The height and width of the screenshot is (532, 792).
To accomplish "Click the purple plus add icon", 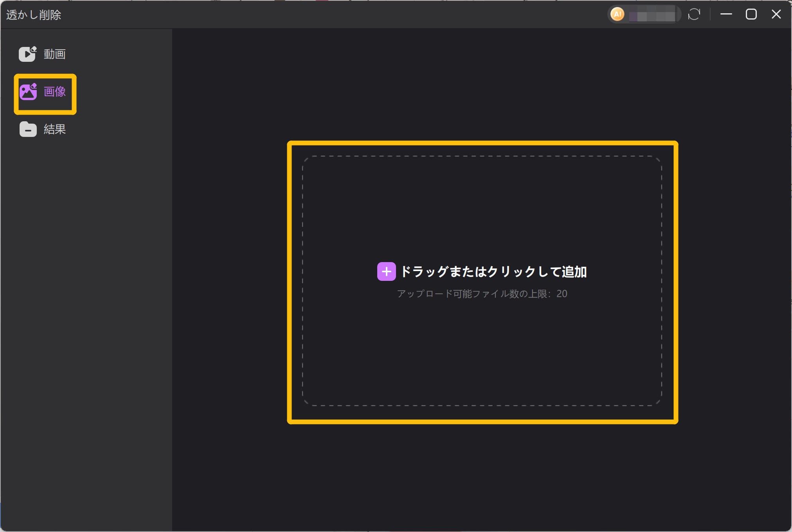I will [x=386, y=271].
